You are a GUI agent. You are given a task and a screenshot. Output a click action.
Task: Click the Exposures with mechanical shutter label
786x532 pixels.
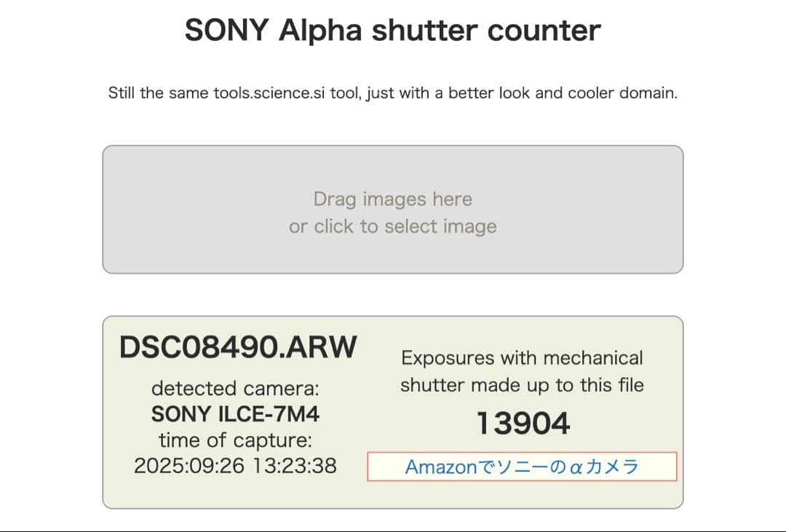pos(523,371)
